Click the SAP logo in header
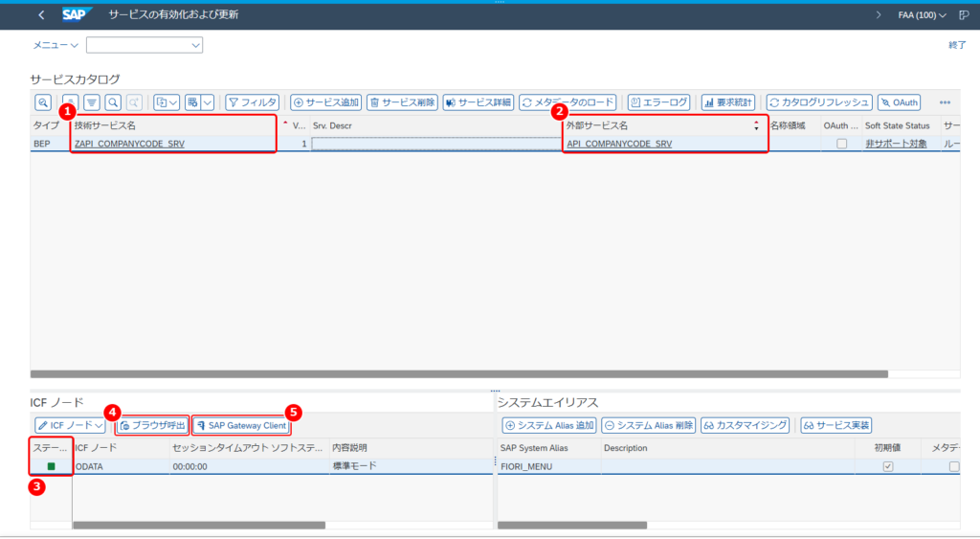 77,14
